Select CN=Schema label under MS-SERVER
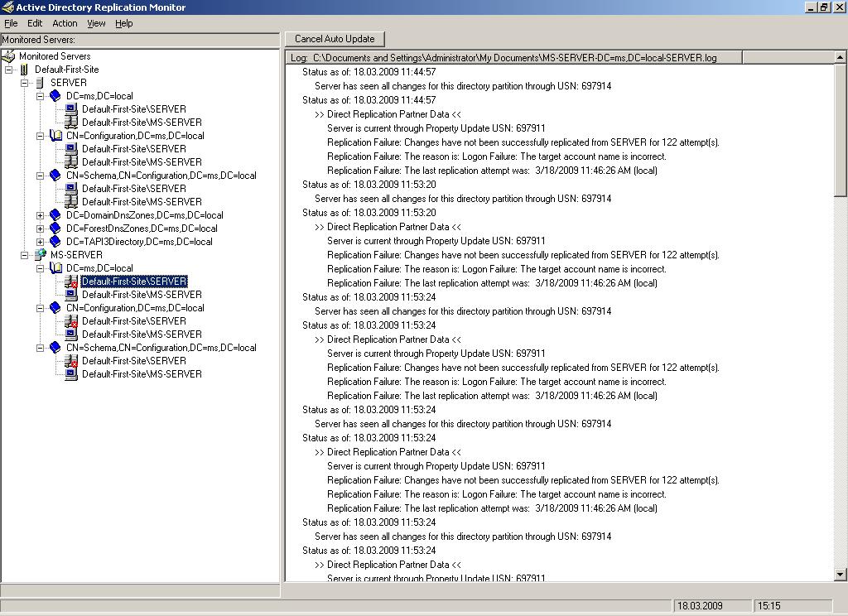The width and height of the screenshot is (848, 616). 161,348
